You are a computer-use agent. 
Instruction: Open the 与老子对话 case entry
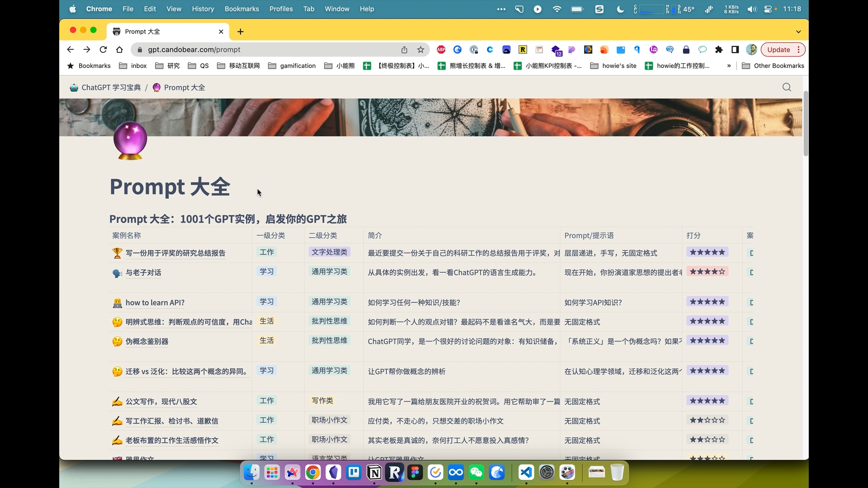click(143, 272)
